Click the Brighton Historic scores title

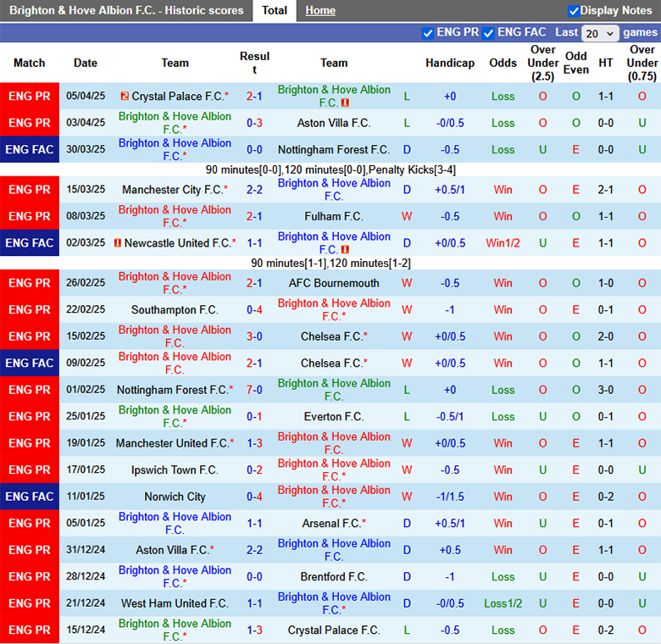point(126,10)
